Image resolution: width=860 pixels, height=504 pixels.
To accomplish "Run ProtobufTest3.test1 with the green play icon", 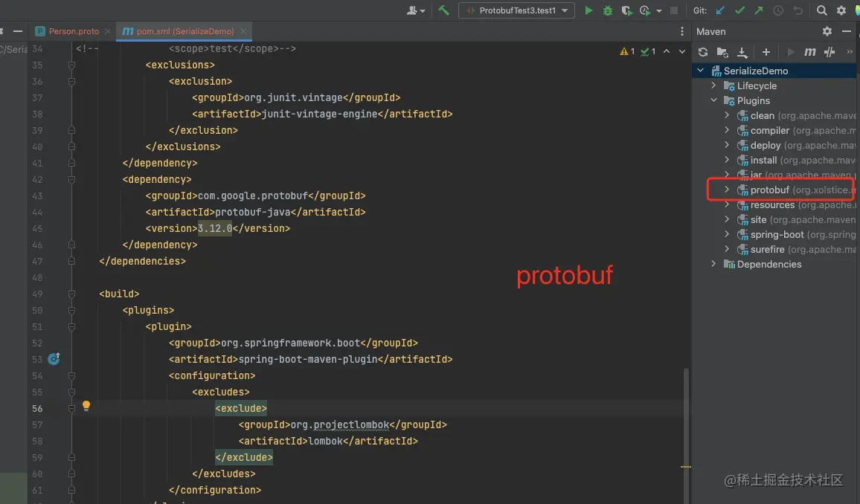I will [x=588, y=10].
